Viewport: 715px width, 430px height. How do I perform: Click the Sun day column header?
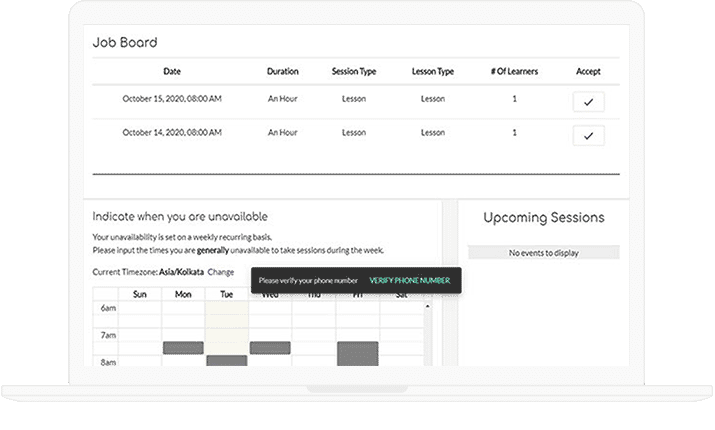click(x=140, y=294)
